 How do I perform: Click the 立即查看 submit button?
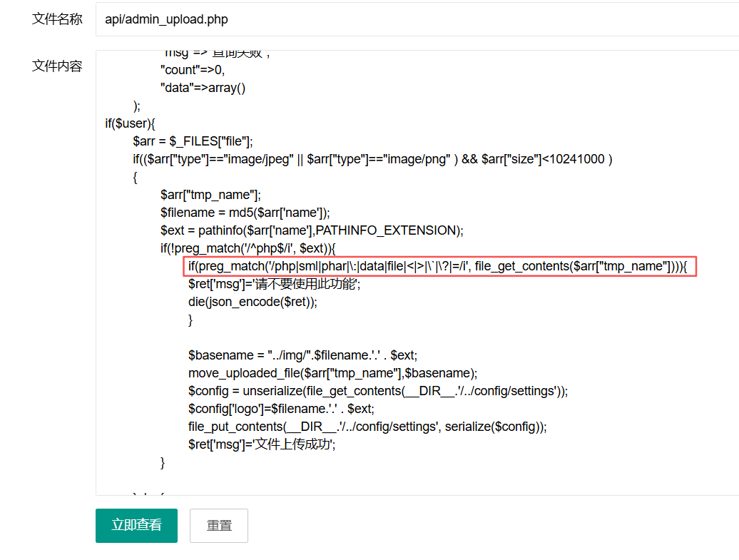click(x=136, y=526)
